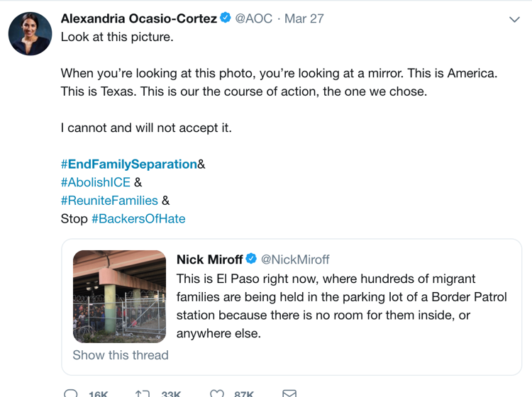Open the Mar 27 tweet timestamp
This screenshot has width=532, height=397.
pyautogui.click(x=304, y=18)
